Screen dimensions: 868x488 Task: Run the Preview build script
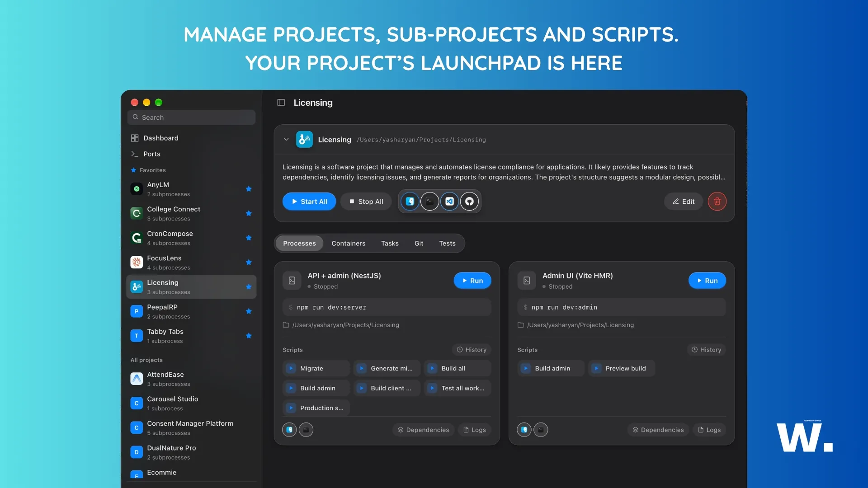pyautogui.click(x=622, y=368)
